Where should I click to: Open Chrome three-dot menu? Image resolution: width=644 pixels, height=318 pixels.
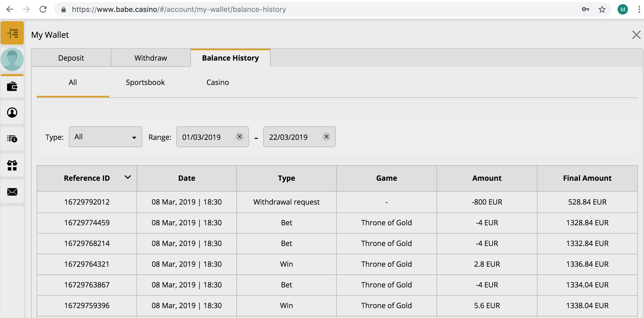coord(639,9)
